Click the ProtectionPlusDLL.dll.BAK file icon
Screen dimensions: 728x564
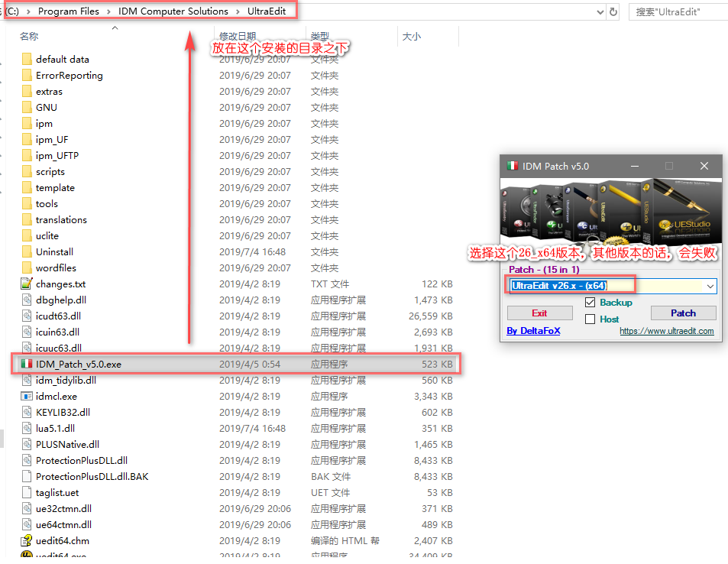[27, 476]
